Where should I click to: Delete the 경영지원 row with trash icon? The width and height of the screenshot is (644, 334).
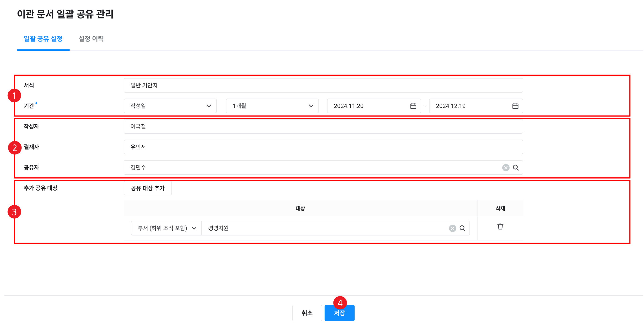[x=500, y=226]
